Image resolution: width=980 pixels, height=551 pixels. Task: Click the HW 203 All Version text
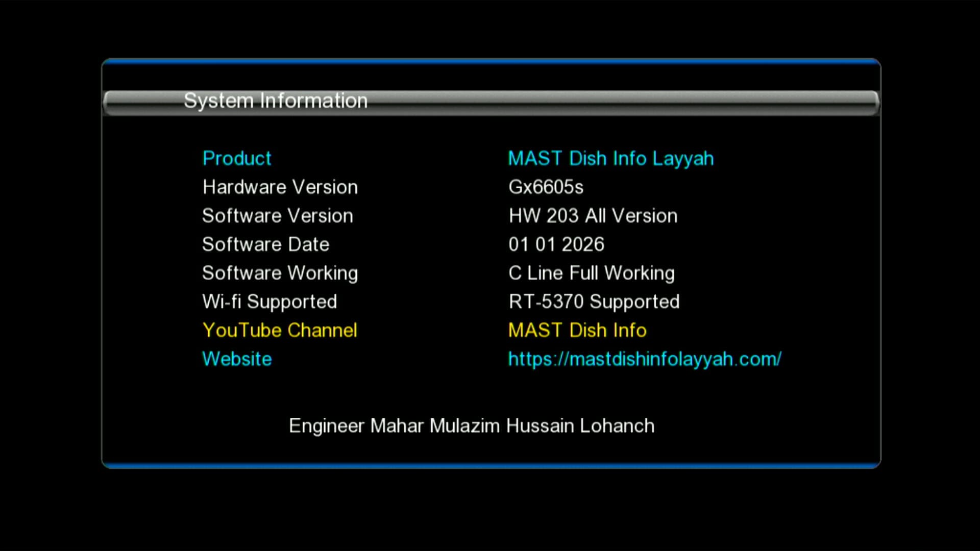pos(593,215)
